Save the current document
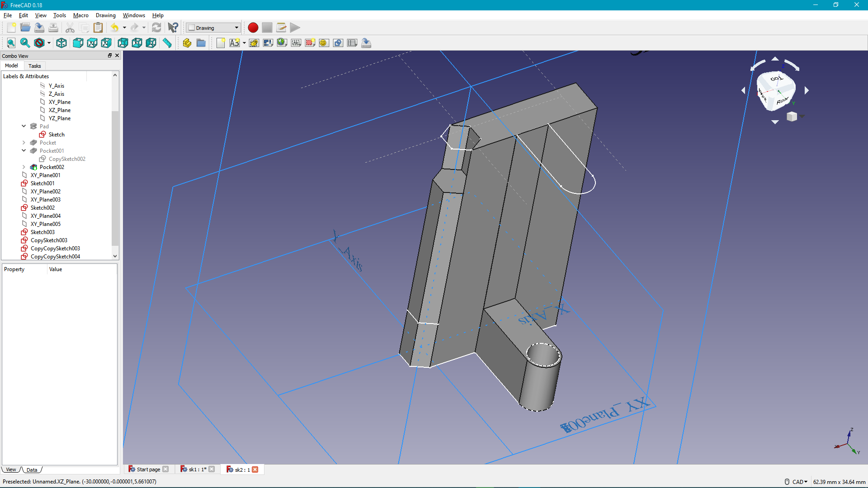Image resolution: width=868 pixels, height=488 pixels. (39, 28)
